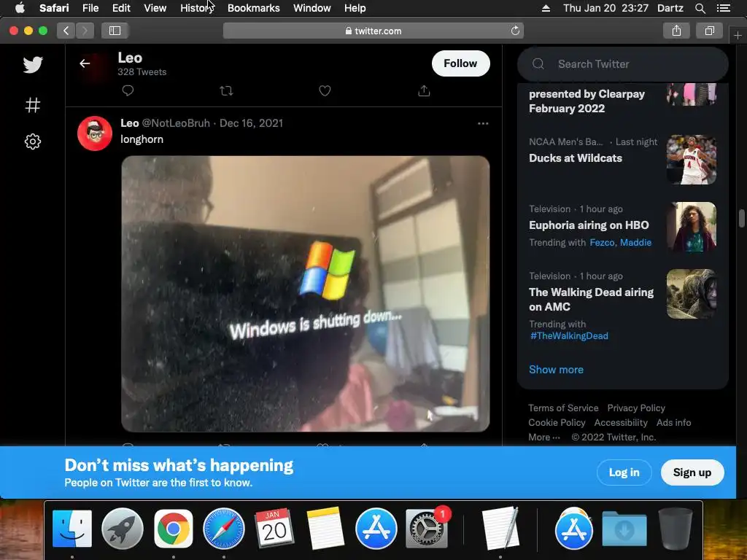Open the Bookmarks menu

(253, 8)
